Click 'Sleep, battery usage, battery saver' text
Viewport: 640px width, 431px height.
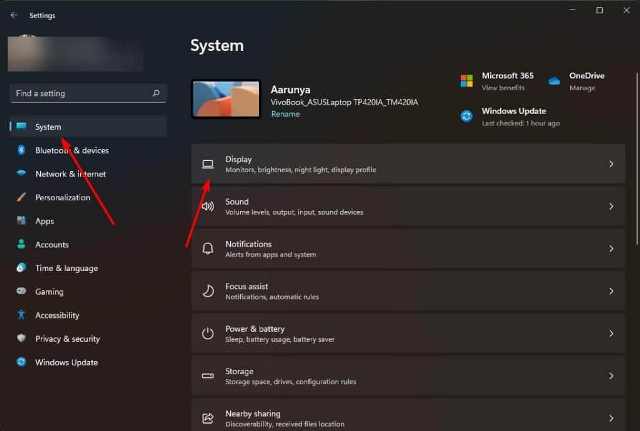[280, 340]
